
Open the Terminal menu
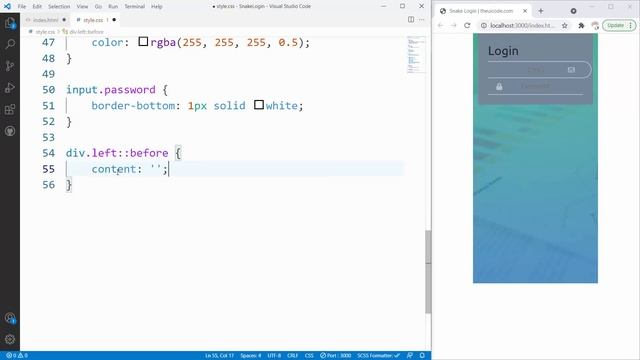click(x=135, y=7)
